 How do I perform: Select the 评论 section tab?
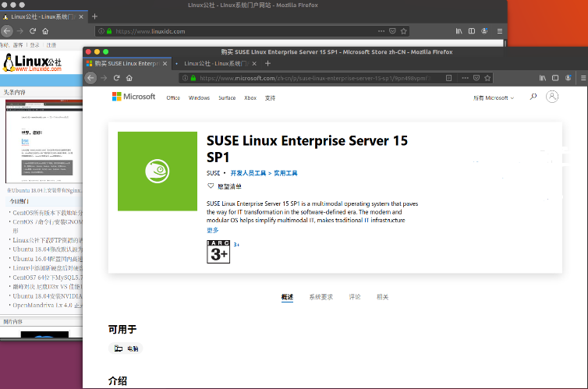click(355, 297)
